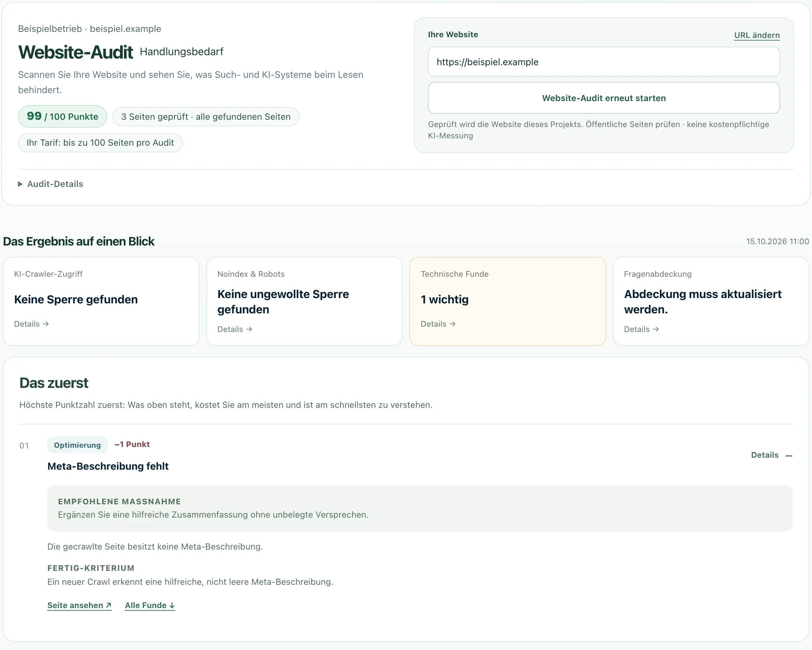This screenshot has height=650, width=812.
Task: Click the FERTIG-KRITERIUM label
Action: [91, 568]
